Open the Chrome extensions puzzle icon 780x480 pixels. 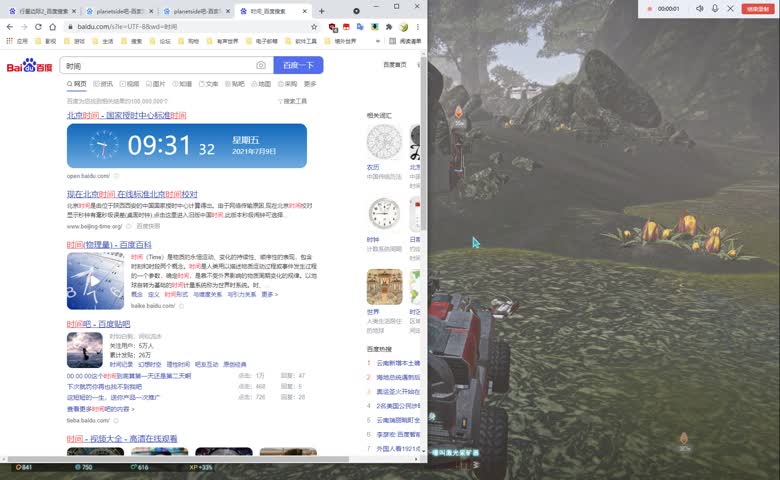(389, 26)
